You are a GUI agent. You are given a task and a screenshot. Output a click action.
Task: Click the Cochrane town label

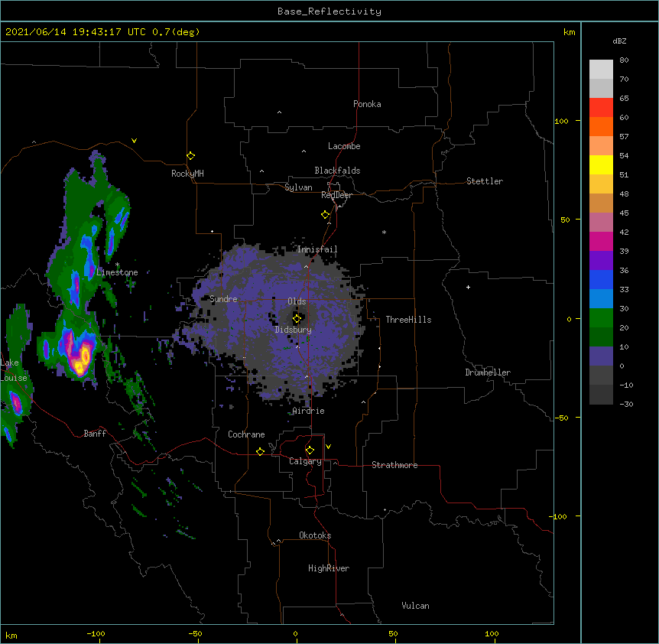tap(246, 434)
